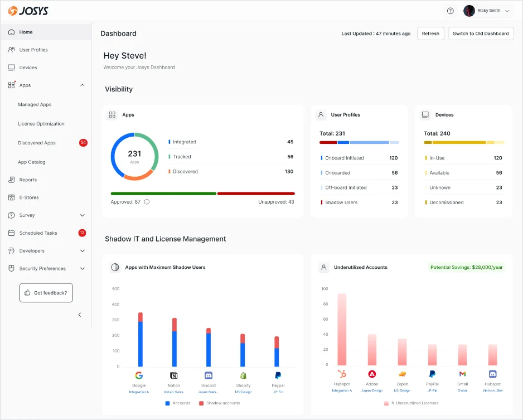Click the Google logo in shadow users chart
The width and height of the screenshot is (523, 420).
139,375
